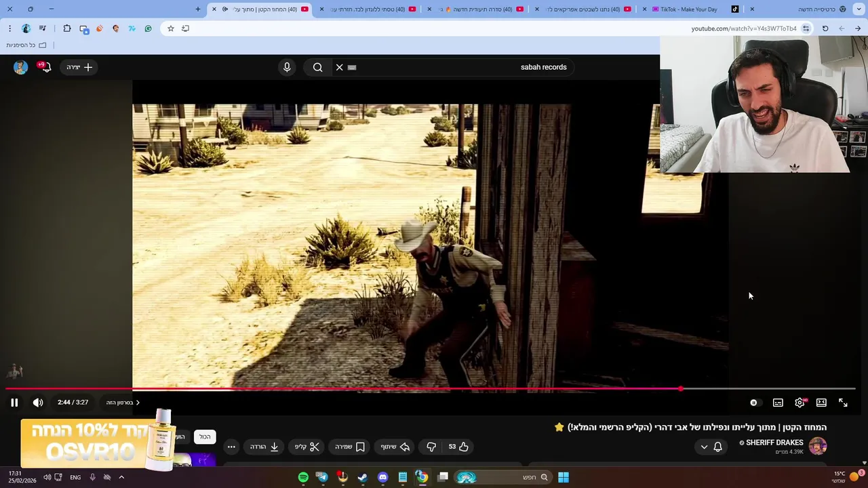Screen dimensions: 868x488
Task: Click the browser forward arrow
Action: pos(842,28)
